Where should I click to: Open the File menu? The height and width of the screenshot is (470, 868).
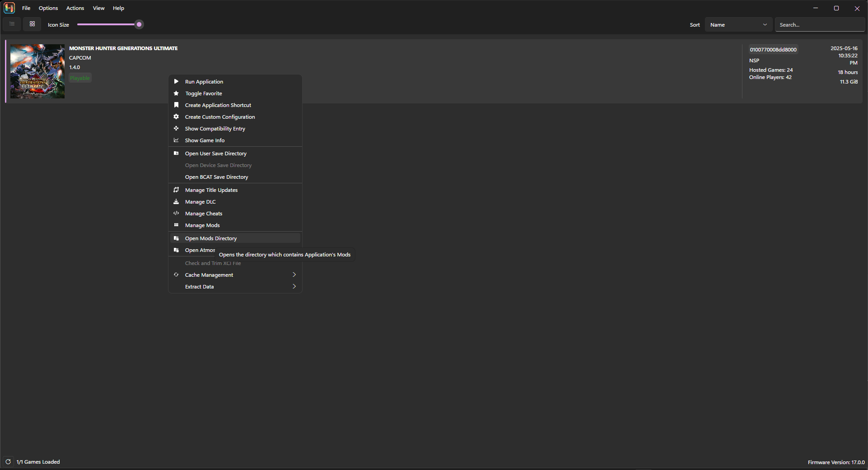(26, 8)
